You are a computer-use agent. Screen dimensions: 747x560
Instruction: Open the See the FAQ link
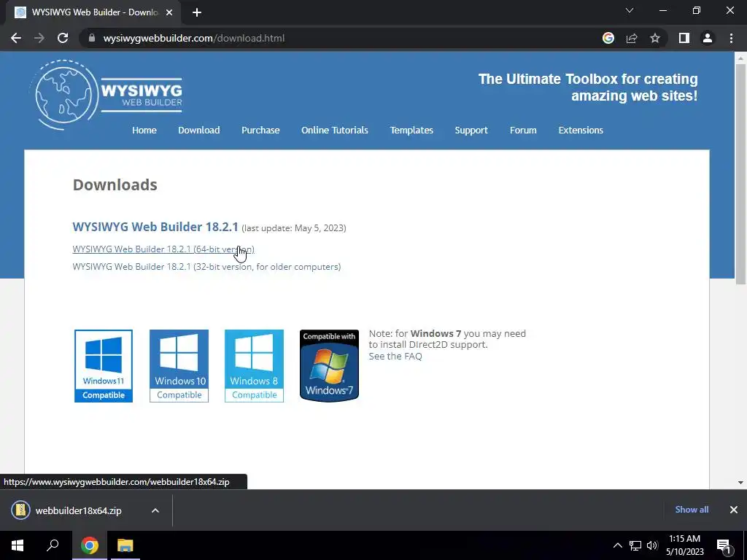tap(395, 356)
